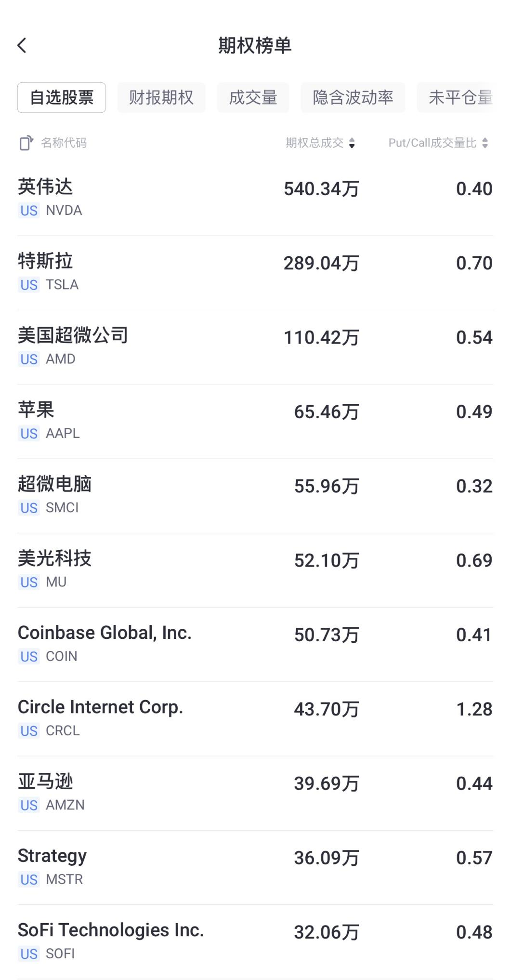Sort by Put/Call成交量比 column arrows
This screenshot has width=511, height=980.
[x=485, y=143]
